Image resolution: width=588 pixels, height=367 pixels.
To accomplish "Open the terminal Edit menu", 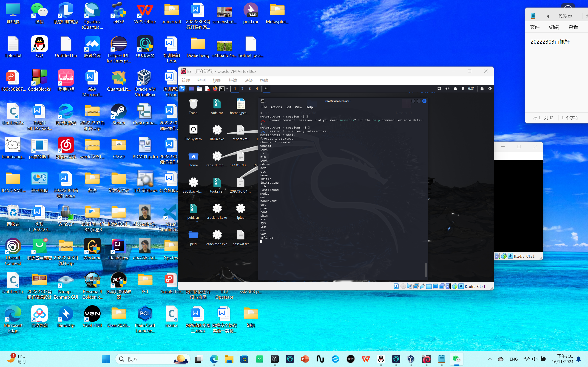I will click(288, 107).
